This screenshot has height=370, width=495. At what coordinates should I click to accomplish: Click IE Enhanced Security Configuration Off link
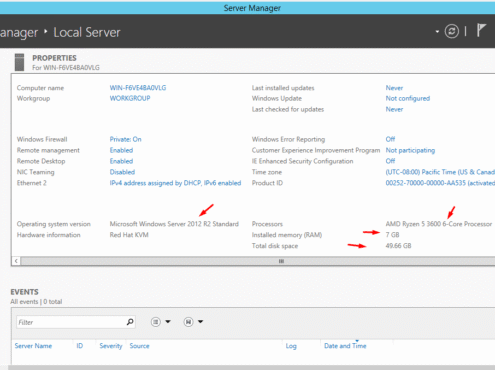[x=390, y=161]
